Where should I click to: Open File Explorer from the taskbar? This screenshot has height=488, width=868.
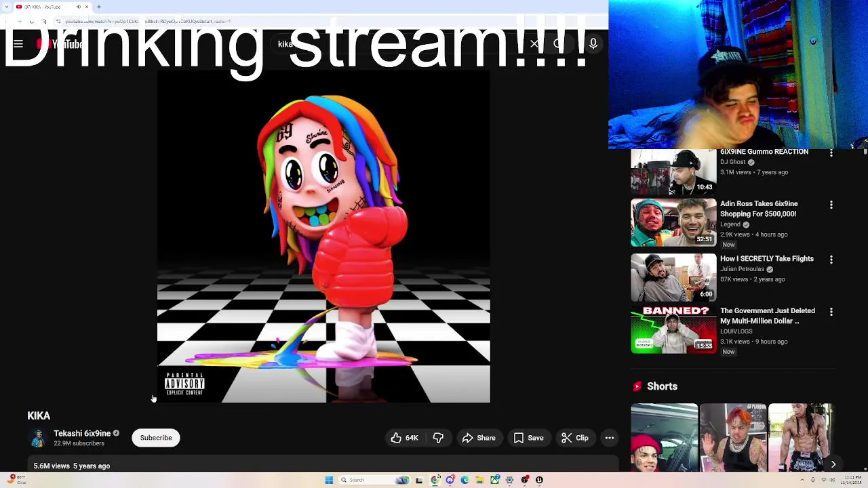(479, 480)
